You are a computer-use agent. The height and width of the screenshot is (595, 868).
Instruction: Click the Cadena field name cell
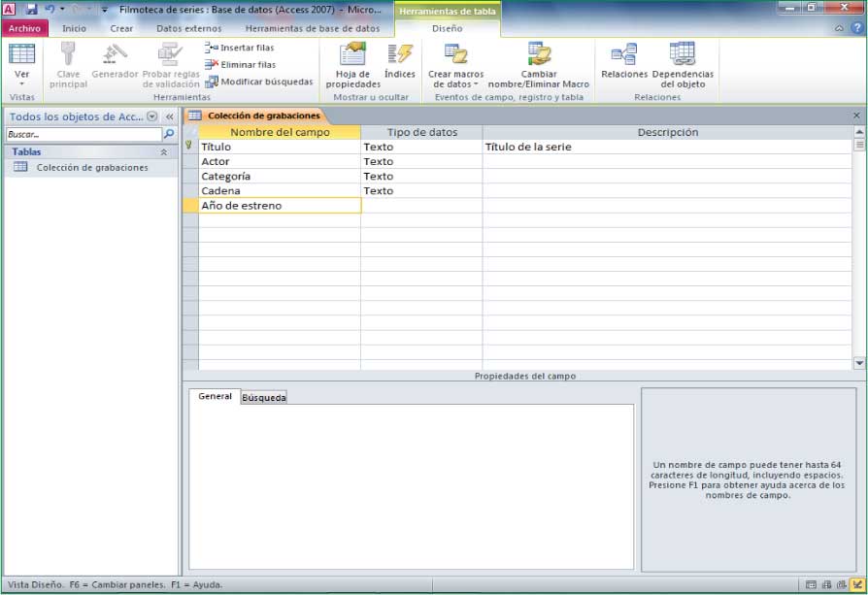pos(280,190)
